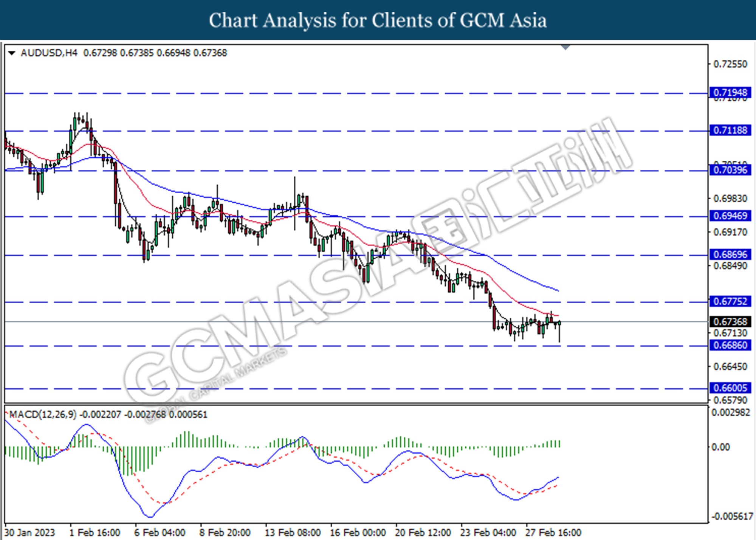Click the latest candlestick with long lower wick
The height and width of the screenshot is (540, 756).
click(x=559, y=331)
